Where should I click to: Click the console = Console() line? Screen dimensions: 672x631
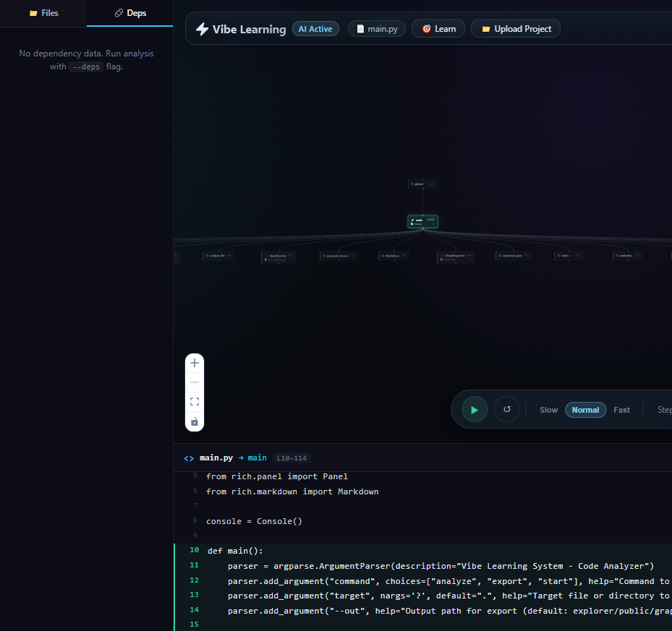254,521
